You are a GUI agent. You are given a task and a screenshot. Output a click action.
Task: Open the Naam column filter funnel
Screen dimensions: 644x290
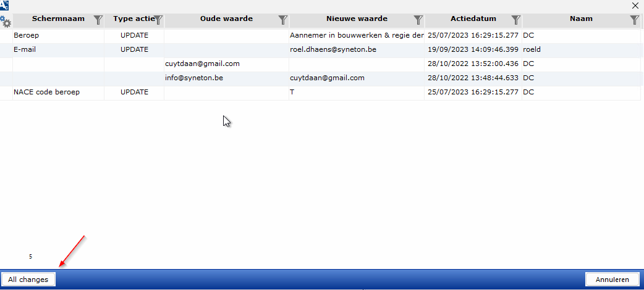tap(634, 20)
